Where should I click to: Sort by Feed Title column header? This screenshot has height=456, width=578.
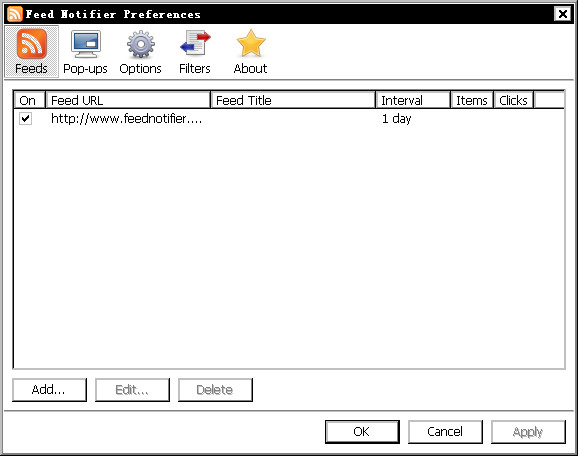pyautogui.click(x=293, y=100)
